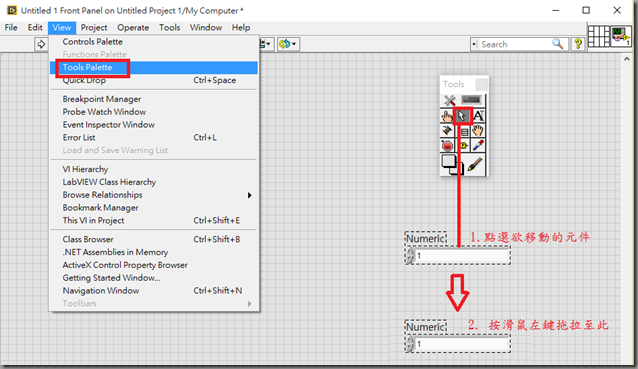Image resolution: width=638 pixels, height=369 pixels.
Task: Close the Tools palette window
Action: pos(481,84)
